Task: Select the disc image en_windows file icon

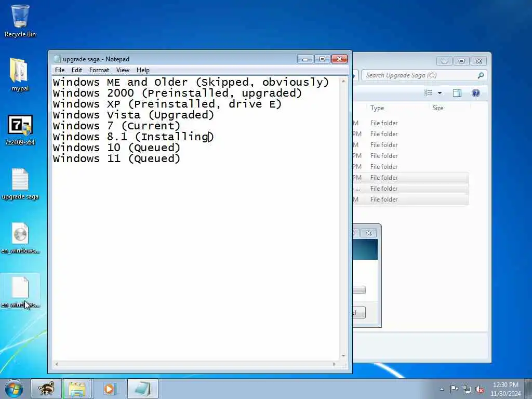Action: tap(20, 238)
